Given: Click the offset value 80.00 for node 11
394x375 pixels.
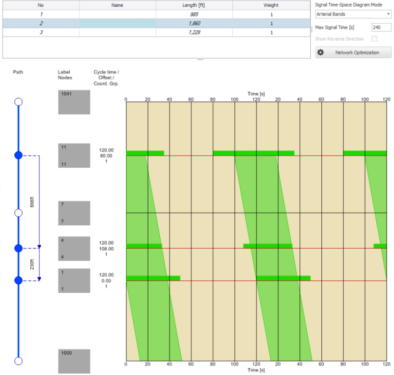Looking at the screenshot, I should pos(106,156).
